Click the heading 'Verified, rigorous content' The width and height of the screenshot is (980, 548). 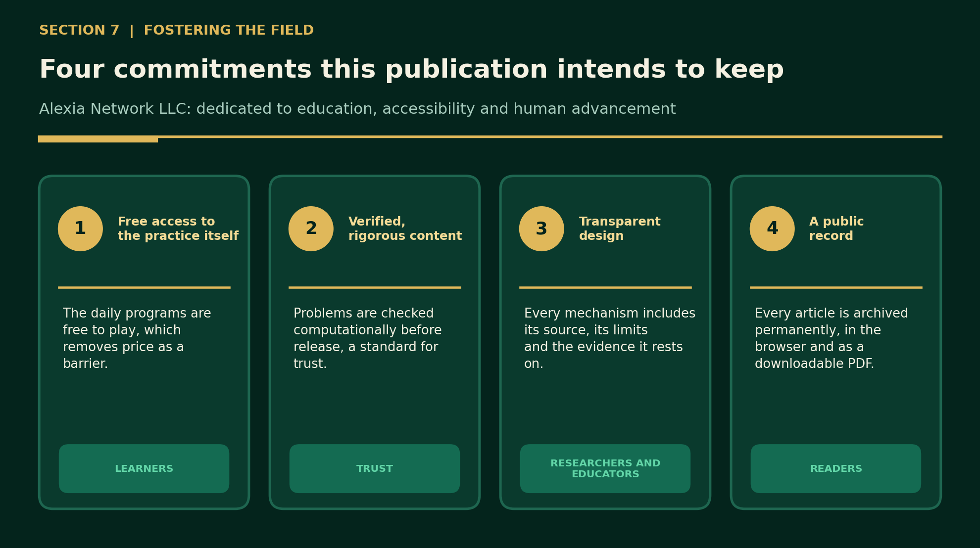[405, 228]
